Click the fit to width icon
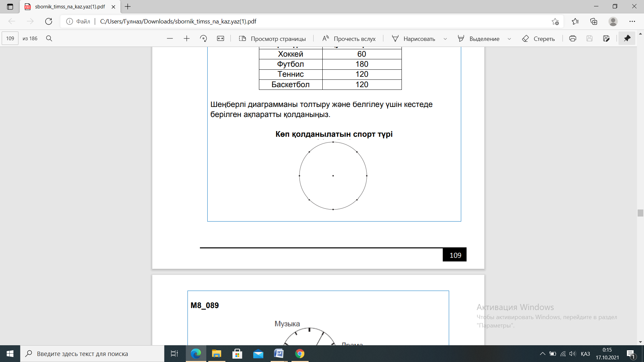Screen dimensions: 644x362 click(220, 39)
